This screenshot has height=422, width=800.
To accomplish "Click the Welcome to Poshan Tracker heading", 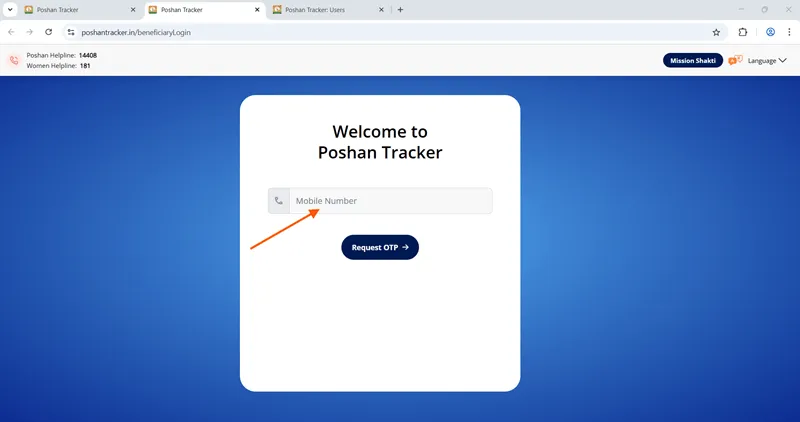I will (x=380, y=142).
